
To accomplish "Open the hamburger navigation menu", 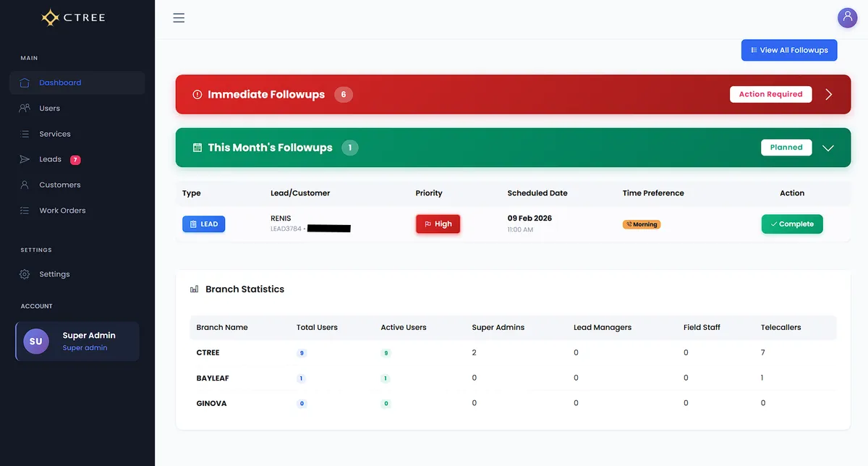I will click(179, 17).
